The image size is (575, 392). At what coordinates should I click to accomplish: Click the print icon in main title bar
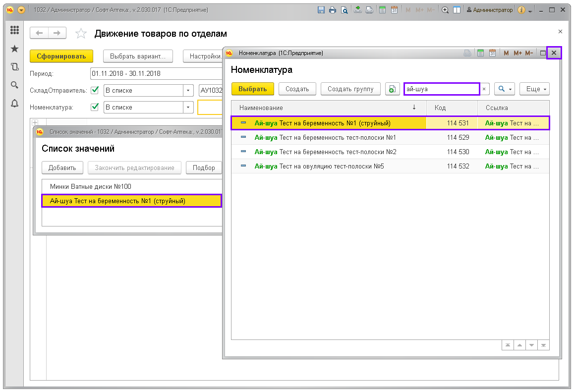(x=332, y=10)
